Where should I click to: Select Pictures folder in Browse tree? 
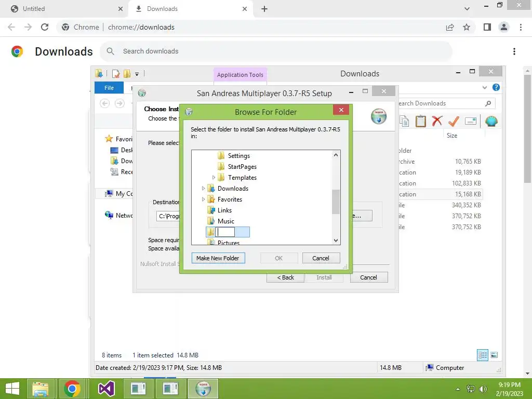pyautogui.click(x=229, y=242)
